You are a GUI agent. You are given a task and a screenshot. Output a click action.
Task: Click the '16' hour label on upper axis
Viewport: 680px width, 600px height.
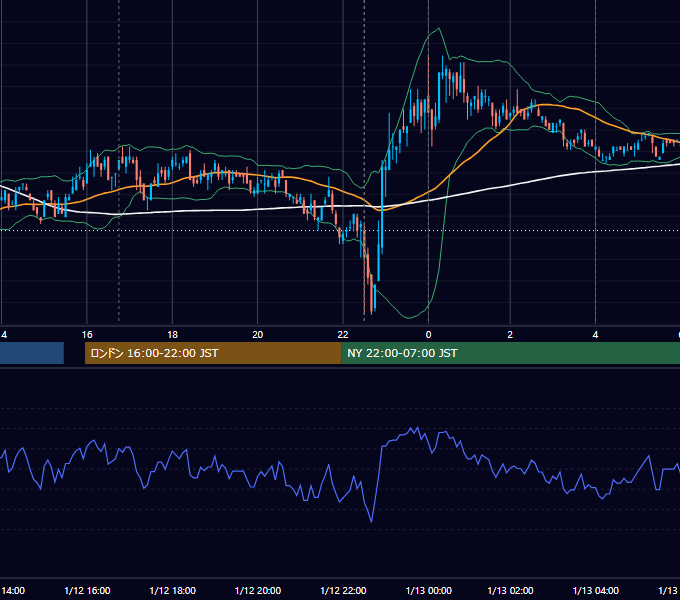click(87, 335)
